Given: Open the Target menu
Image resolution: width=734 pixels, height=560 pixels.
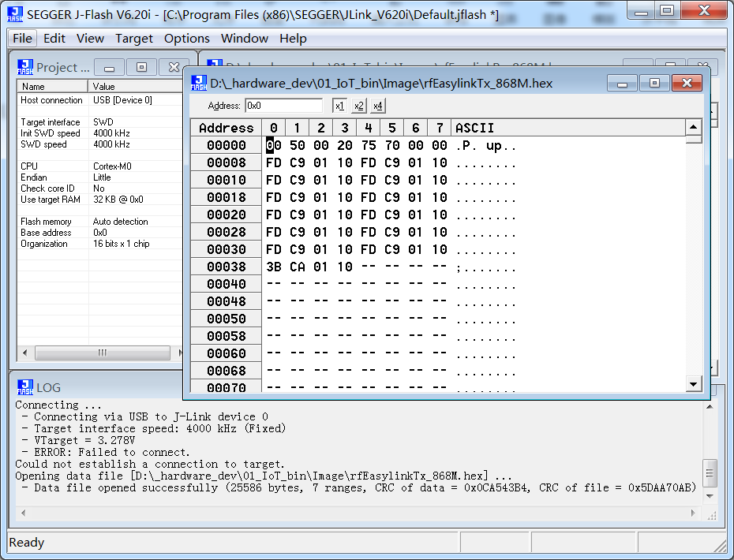Looking at the screenshot, I should [x=133, y=38].
